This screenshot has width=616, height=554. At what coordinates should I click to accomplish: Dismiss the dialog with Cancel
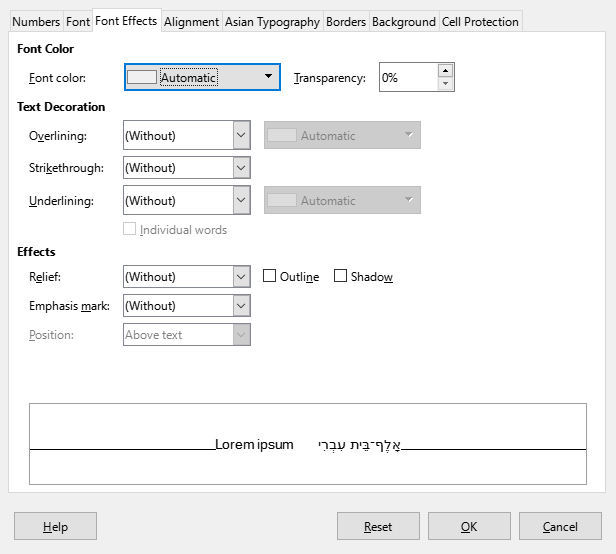click(560, 526)
